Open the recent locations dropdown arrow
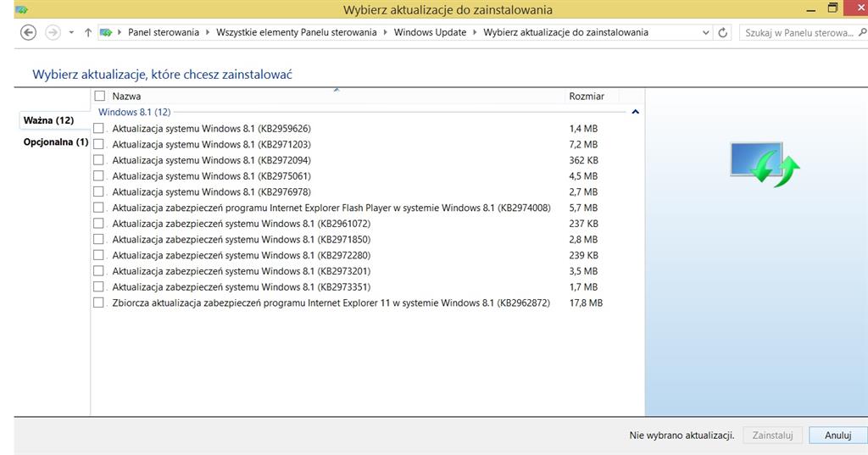 [x=71, y=33]
